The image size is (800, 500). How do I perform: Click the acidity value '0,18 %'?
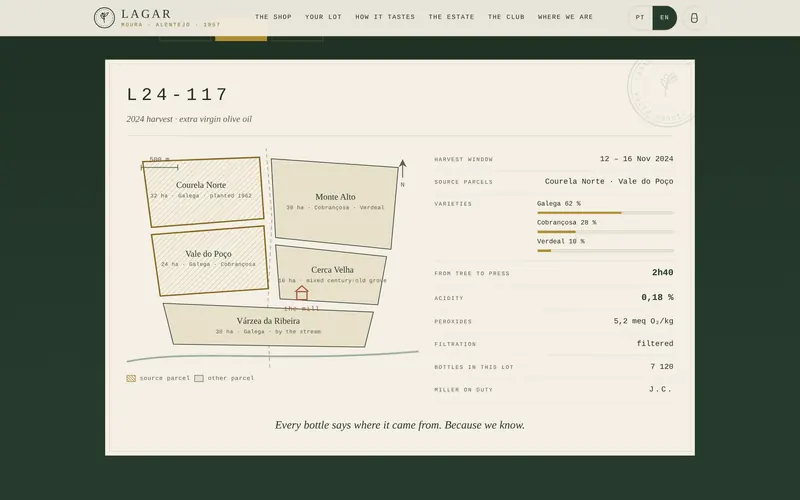(x=658, y=297)
